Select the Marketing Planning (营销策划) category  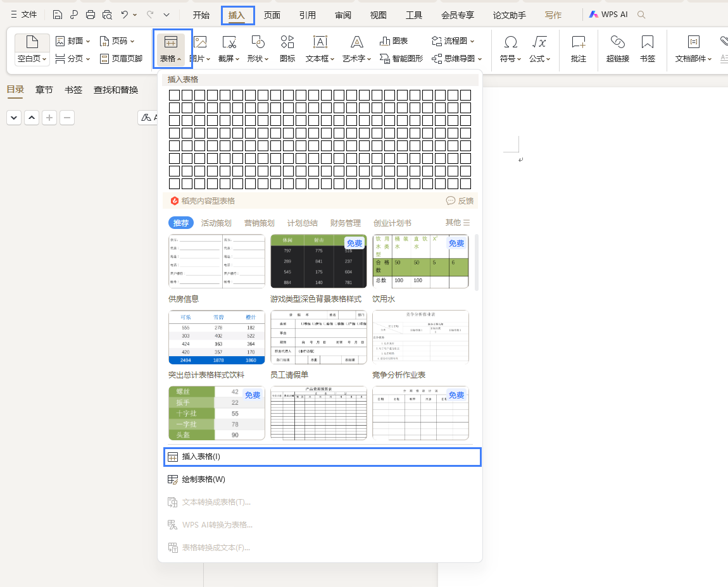tap(260, 223)
